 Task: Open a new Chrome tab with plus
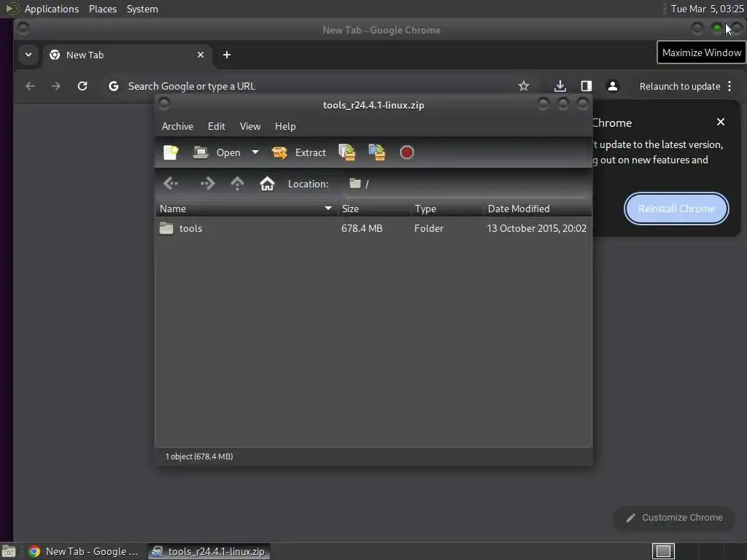(x=227, y=55)
